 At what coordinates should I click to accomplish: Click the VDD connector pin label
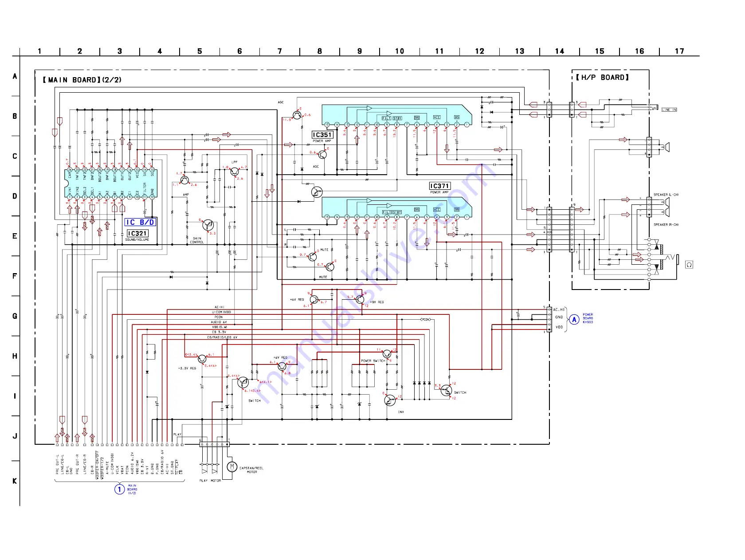pos(559,327)
